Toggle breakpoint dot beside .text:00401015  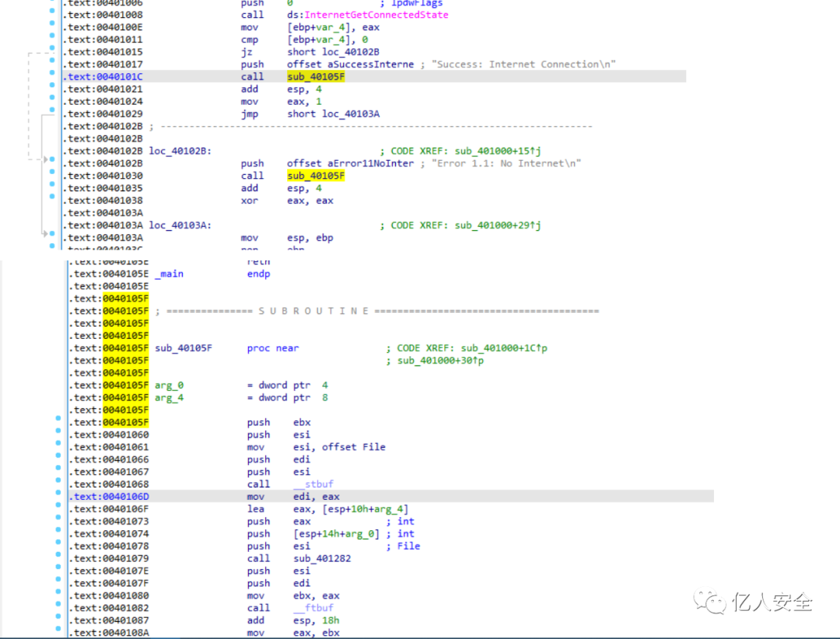(x=52, y=47)
